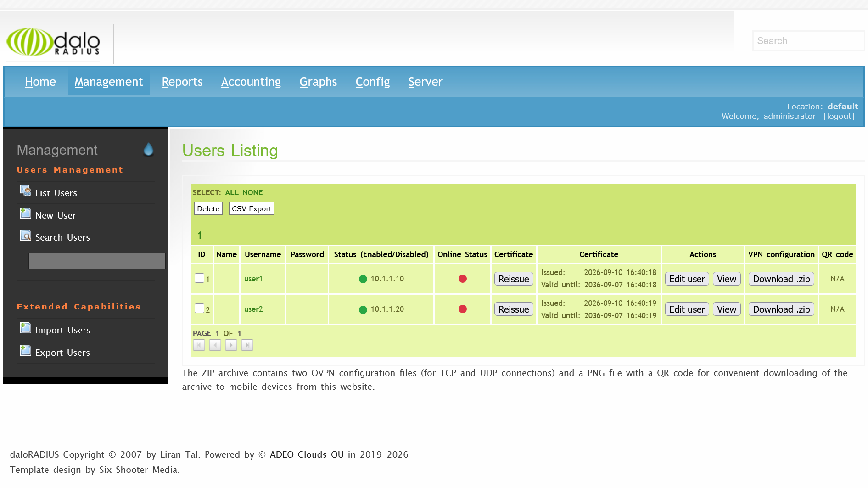Open Export Users in sidebar
Image resolution: width=868 pixels, height=488 pixels.
click(x=62, y=353)
